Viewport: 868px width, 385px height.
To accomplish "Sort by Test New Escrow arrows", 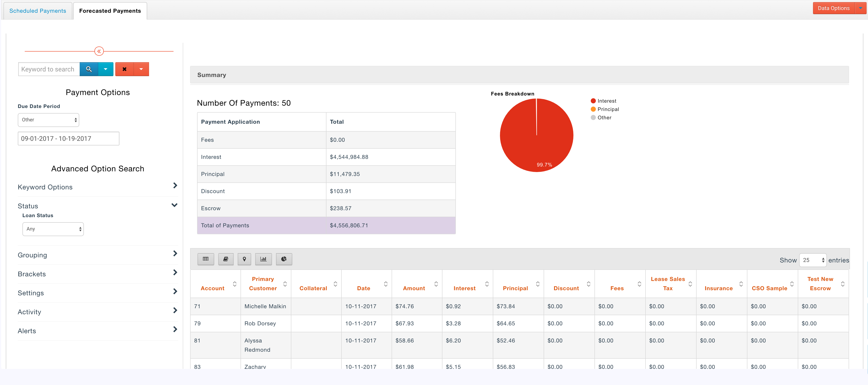I will coord(843,284).
